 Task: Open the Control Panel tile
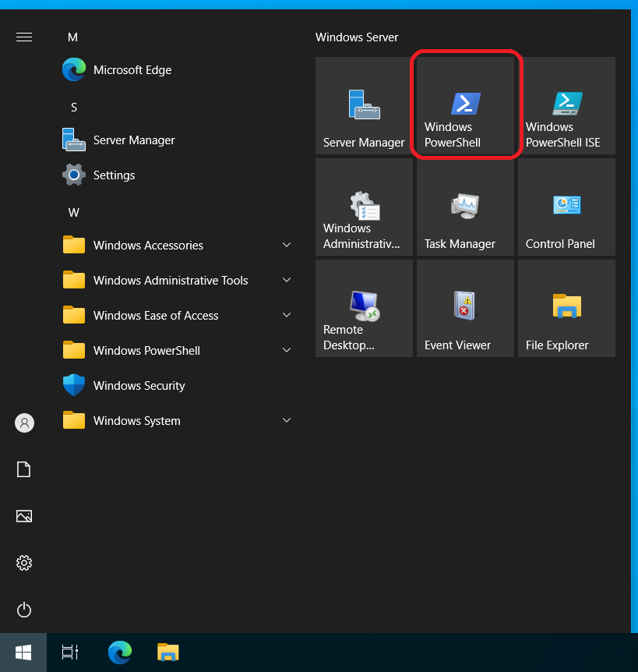pos(566,207)
